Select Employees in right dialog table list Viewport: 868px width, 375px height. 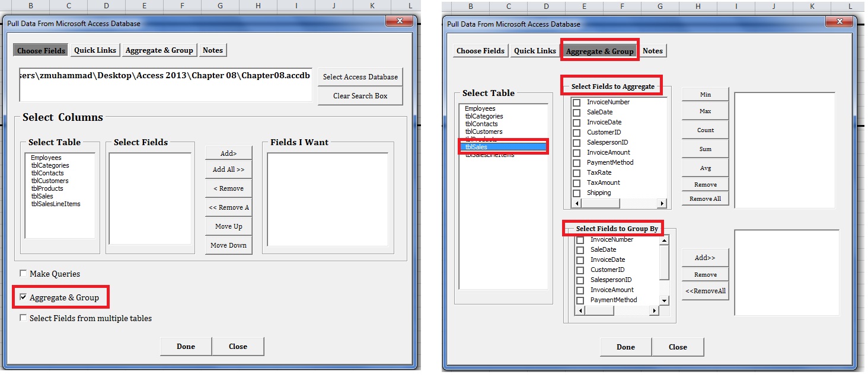pos(480,108)
